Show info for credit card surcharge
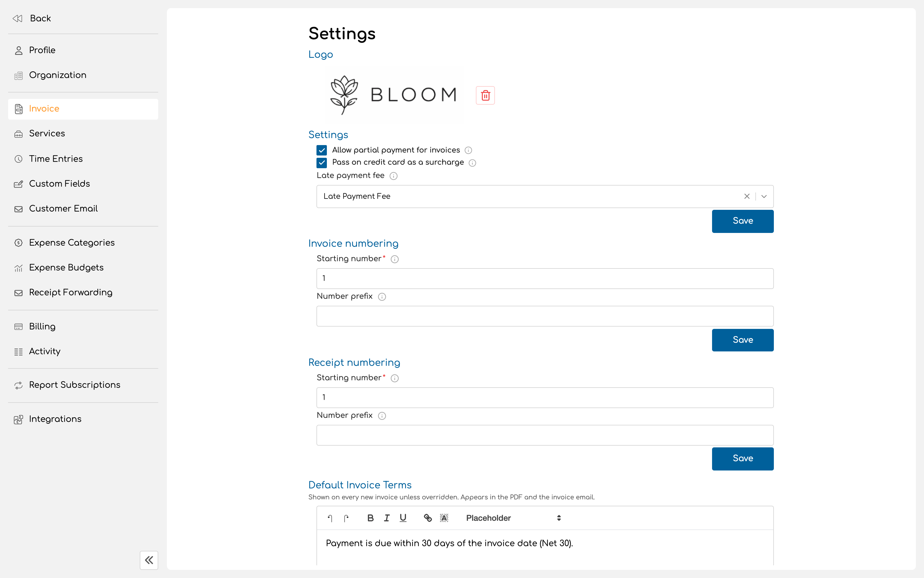The image size is (924, 578). (472, 163)
